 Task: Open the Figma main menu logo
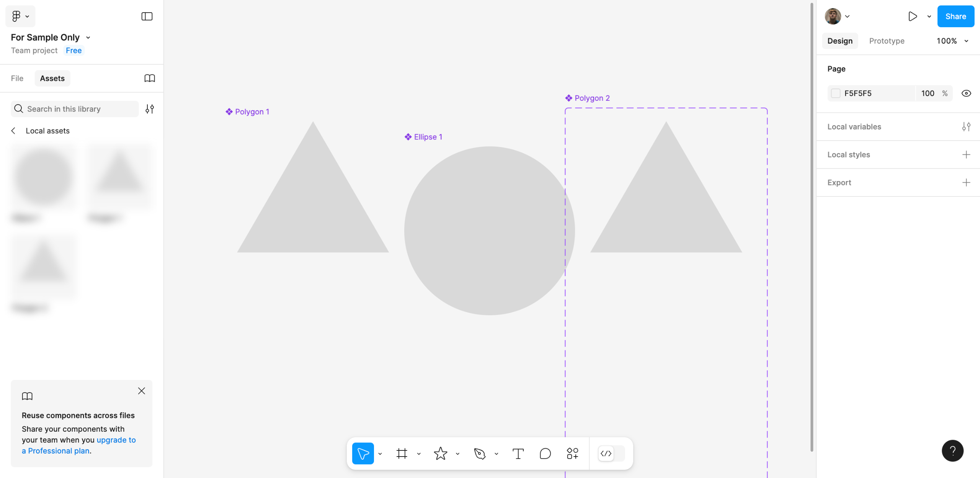(x=20, y=16)
